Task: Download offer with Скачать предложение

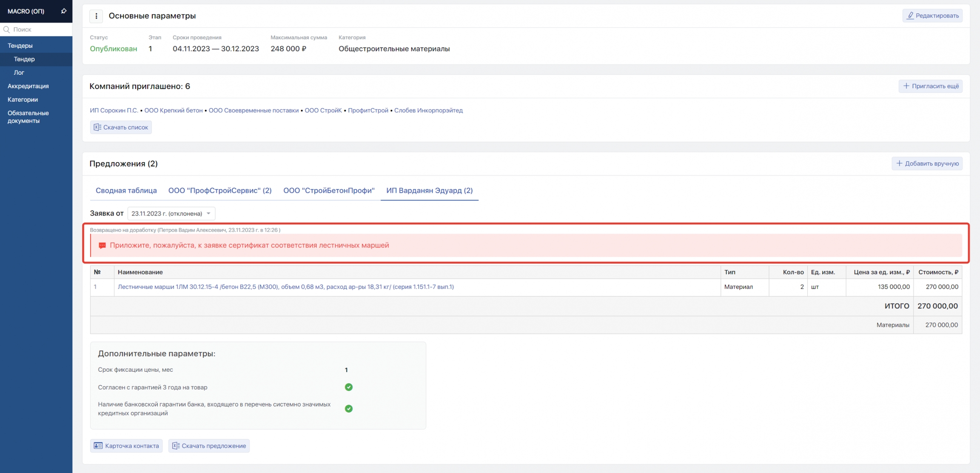Action: (209, 446)
